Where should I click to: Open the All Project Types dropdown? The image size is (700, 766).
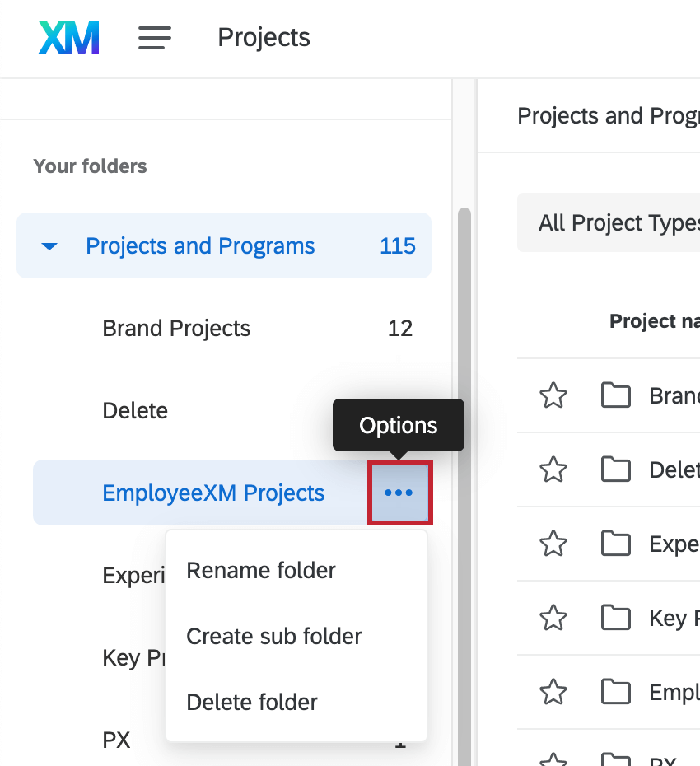(x=618, y=222)
